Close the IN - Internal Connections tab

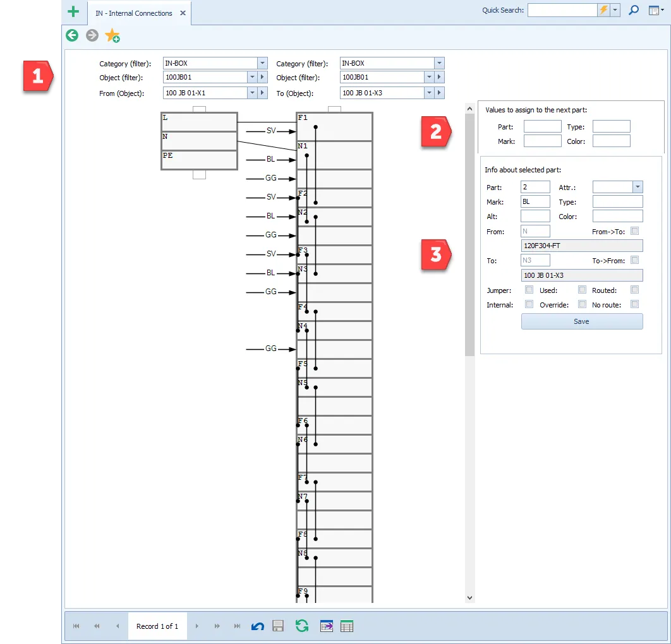pos(183,13)
